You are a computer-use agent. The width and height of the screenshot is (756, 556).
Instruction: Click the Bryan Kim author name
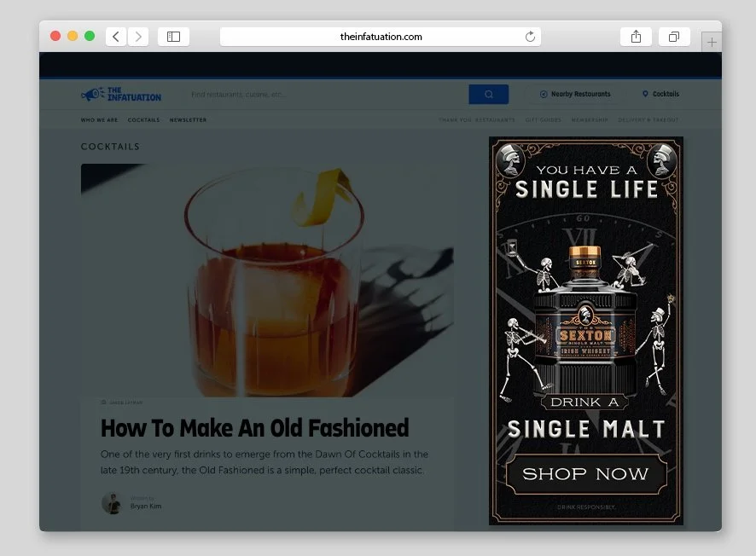pos(146,507)
